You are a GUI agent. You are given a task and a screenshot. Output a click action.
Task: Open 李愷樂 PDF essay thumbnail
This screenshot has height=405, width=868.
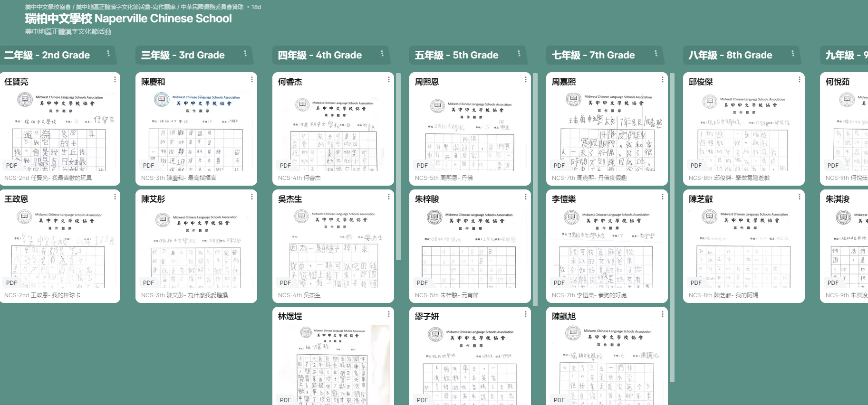pos(608,248)
